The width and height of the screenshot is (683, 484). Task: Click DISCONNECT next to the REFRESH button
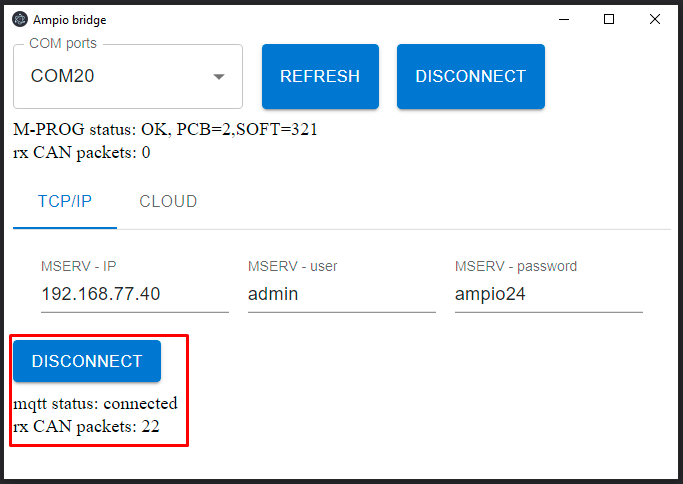pyautogui.click(x=470, y=76)
